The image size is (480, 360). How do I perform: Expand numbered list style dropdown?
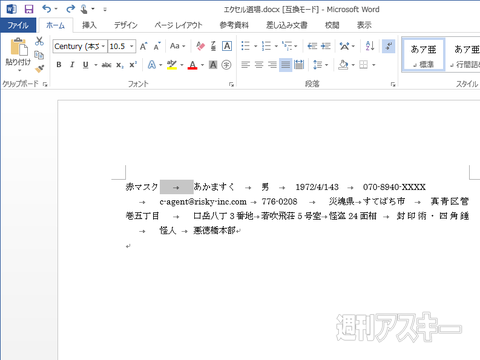coord(276,46)
